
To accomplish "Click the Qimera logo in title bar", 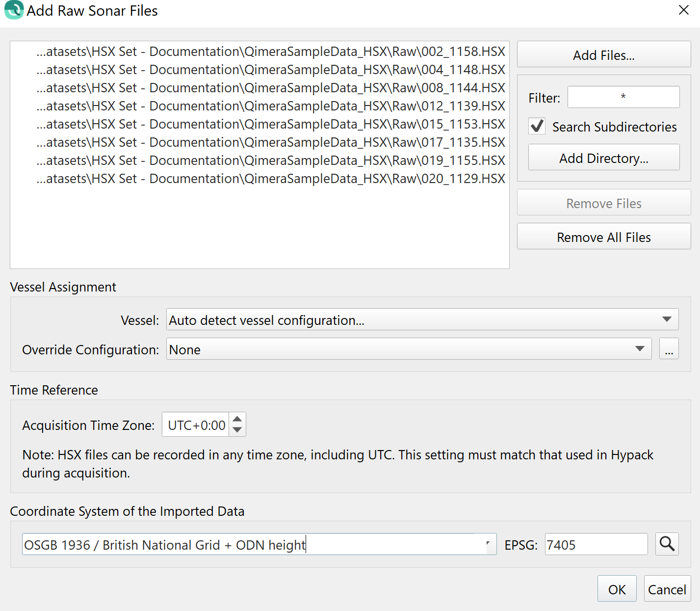I will [x=14, y=10].
